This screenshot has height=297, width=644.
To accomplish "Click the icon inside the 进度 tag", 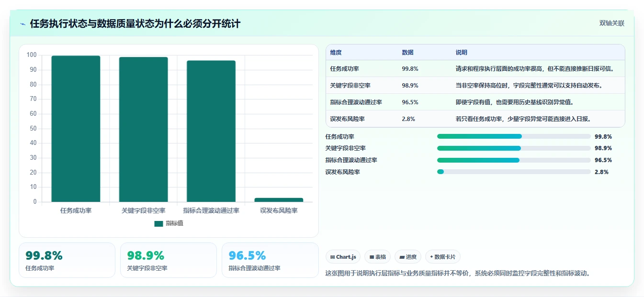I will click(x=402, y=257).
